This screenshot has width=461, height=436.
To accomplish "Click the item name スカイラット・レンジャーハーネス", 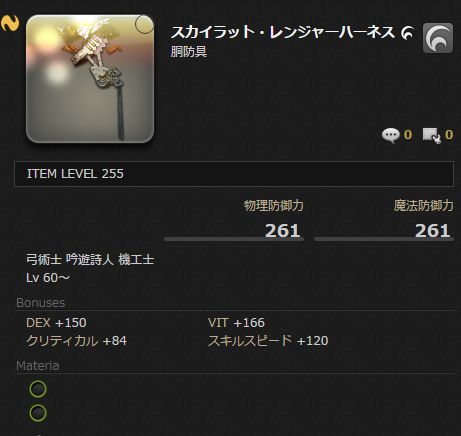I will [x=283, y=33].
